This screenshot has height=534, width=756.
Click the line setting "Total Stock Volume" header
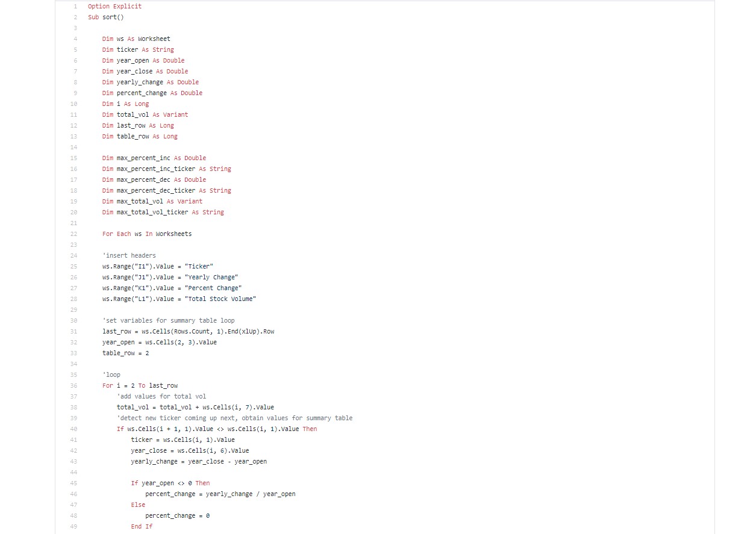click(179, 299)
